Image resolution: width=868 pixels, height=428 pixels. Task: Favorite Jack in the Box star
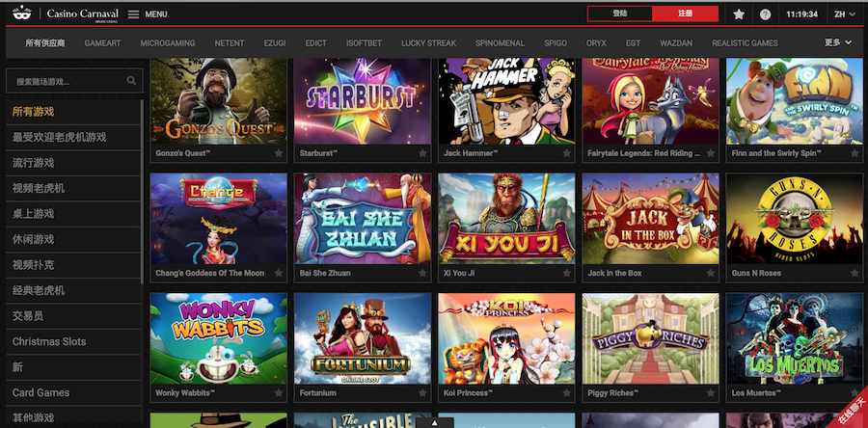tap(710, 273)
